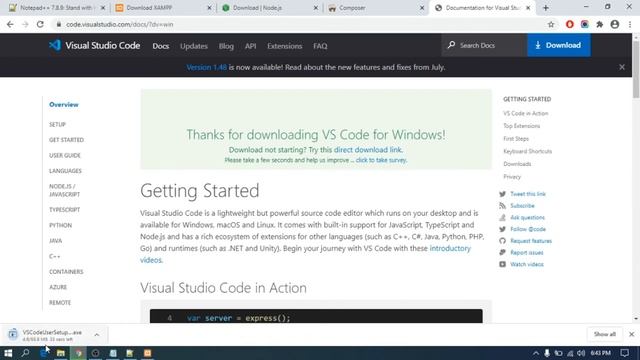Open the Extensions puzzle piece menu
The width and height of the screenshot is (640, 360).
pos(600,24)
